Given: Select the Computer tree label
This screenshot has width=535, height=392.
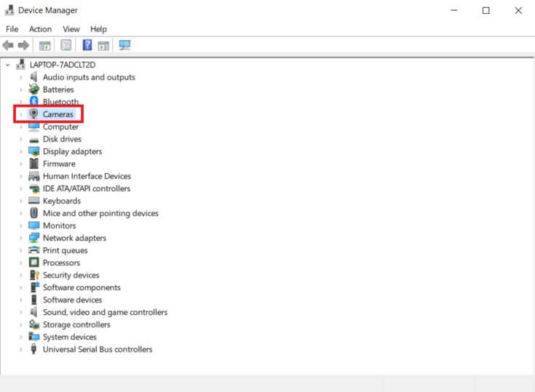Looking at the screenshot, I should click(60, 127).
